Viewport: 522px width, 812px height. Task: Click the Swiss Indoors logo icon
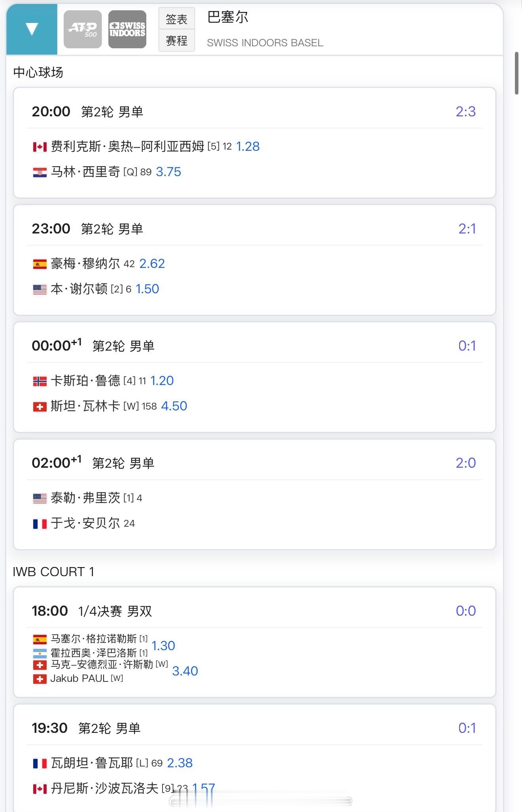point(127,29)
